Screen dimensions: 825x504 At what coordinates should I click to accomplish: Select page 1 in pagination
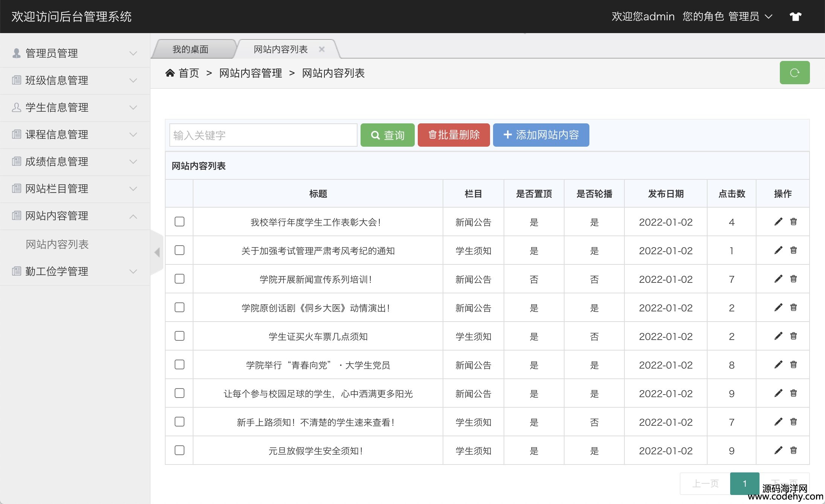coord(745,484)
